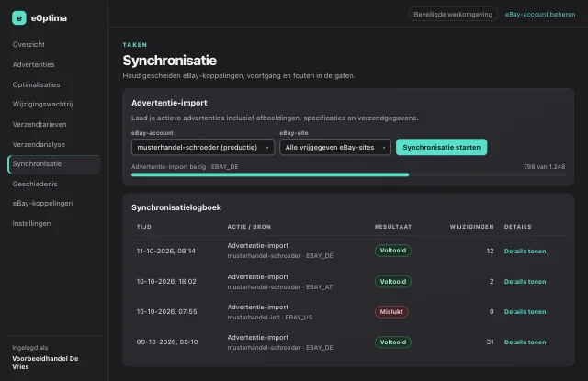Click the DETAILS column header
588x381 pixels.
[518, 227]
